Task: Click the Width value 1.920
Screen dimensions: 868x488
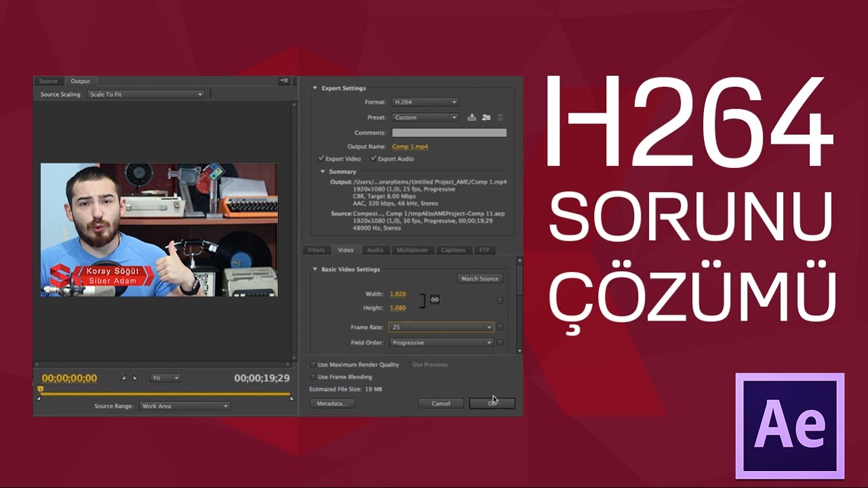Action: click(x=397, y=294)
